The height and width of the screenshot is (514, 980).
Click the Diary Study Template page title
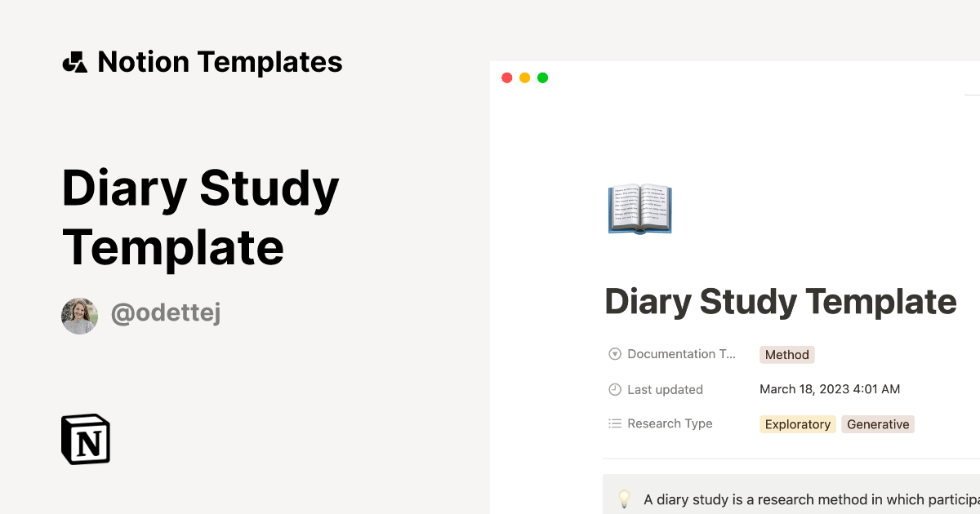pyautogui.click(x=780, y=302)
